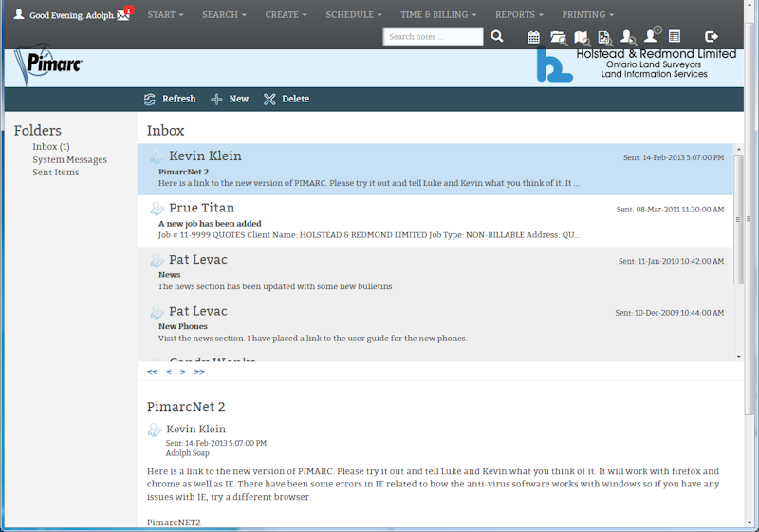Click 'A new job has been added' subject

210,224
